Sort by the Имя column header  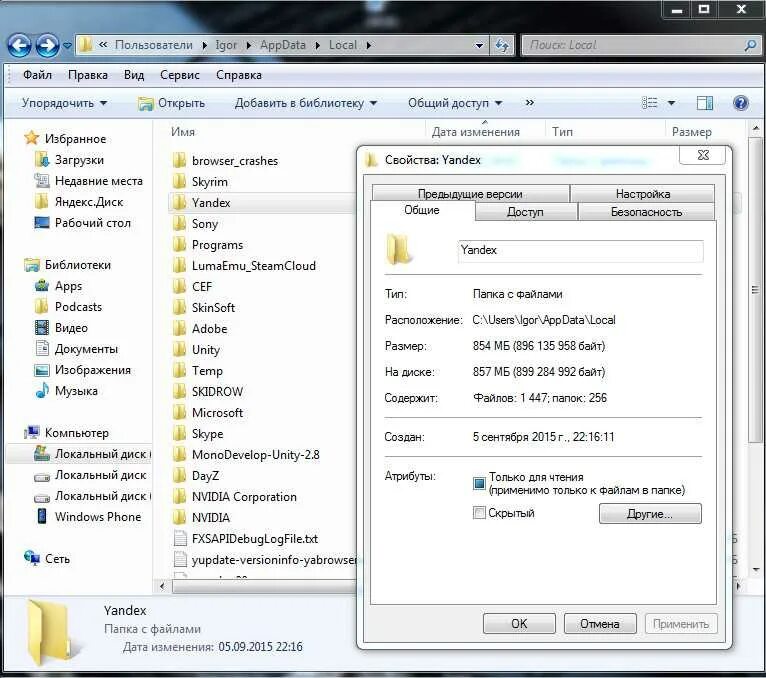(x=183, y=132)
